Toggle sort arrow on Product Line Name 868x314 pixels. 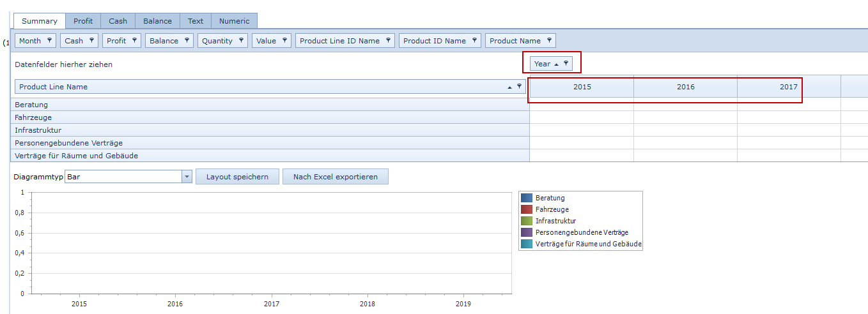pyautogui.click(x=509, y=87)
